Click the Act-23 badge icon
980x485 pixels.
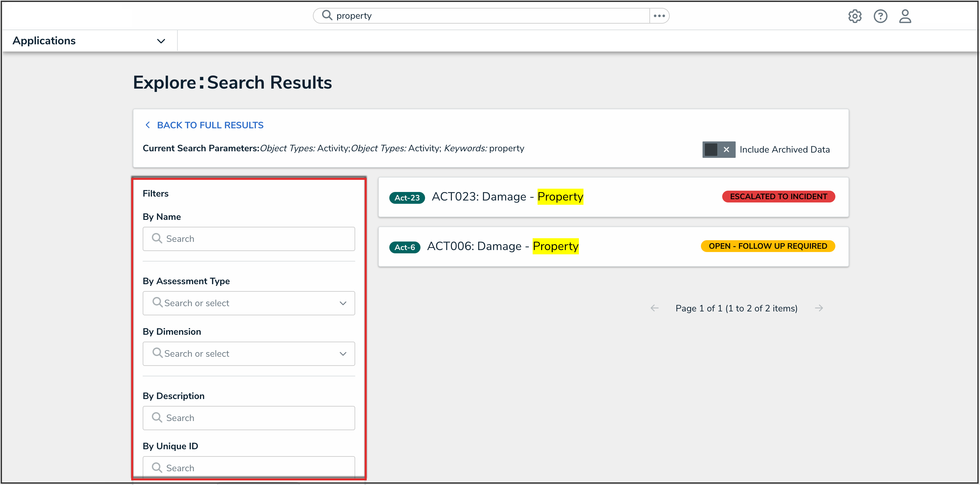pyautogui.click(x=407, y=198)
